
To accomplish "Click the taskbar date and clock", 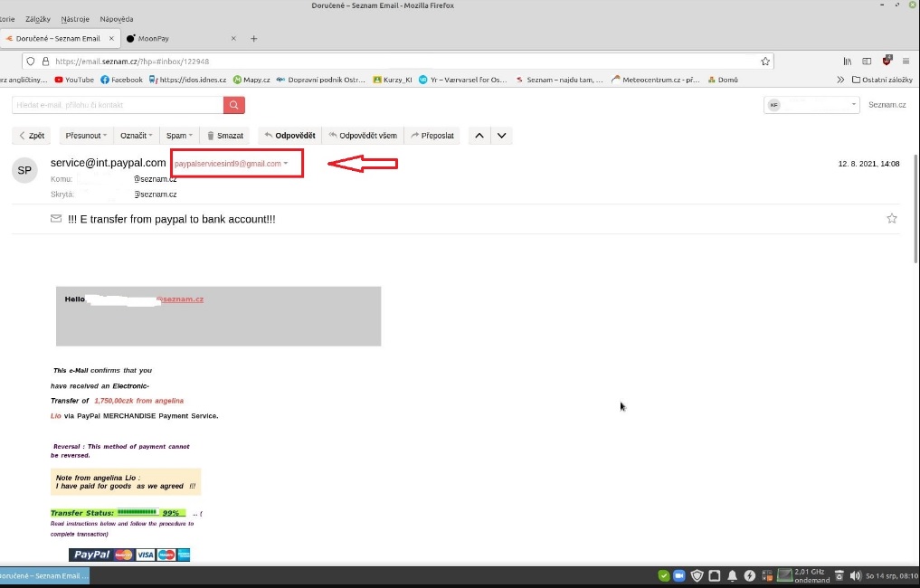I will tap(892, 575).
